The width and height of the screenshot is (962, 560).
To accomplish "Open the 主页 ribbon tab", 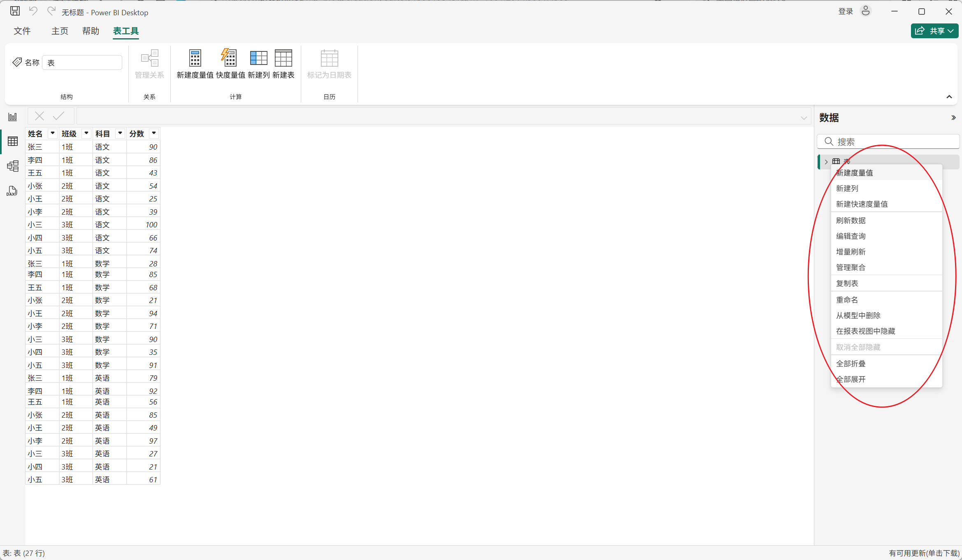I will tap(60, 31).
